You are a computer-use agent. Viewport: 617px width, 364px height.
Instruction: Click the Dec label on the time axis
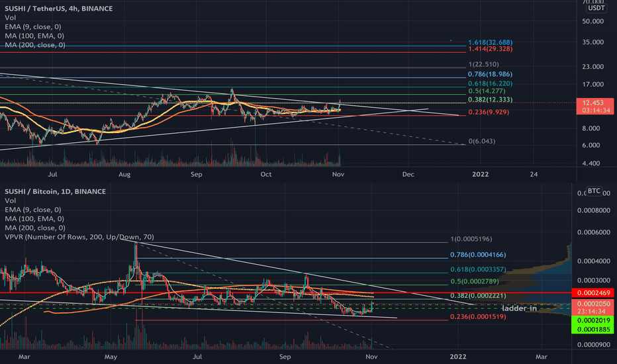408,174
